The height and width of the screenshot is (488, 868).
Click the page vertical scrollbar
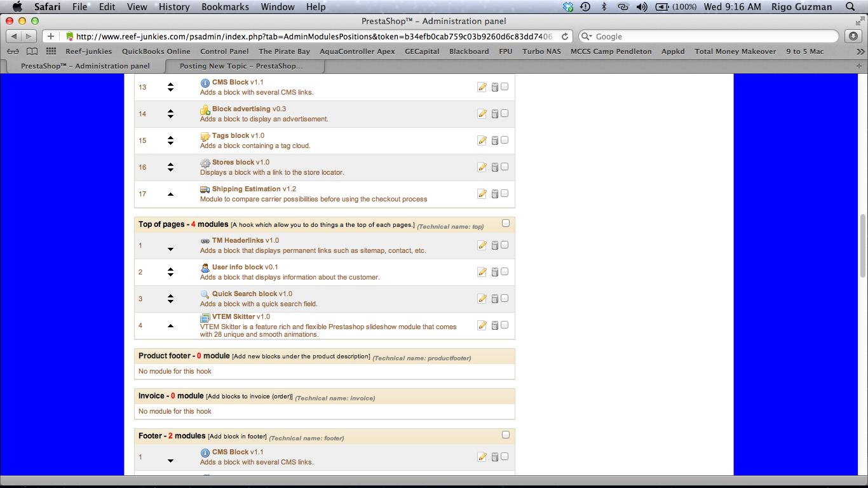point(862,246)
